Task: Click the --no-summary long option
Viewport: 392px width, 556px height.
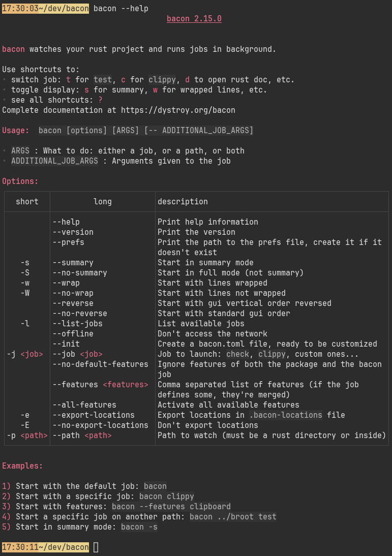Action: [x=79, y=273]
